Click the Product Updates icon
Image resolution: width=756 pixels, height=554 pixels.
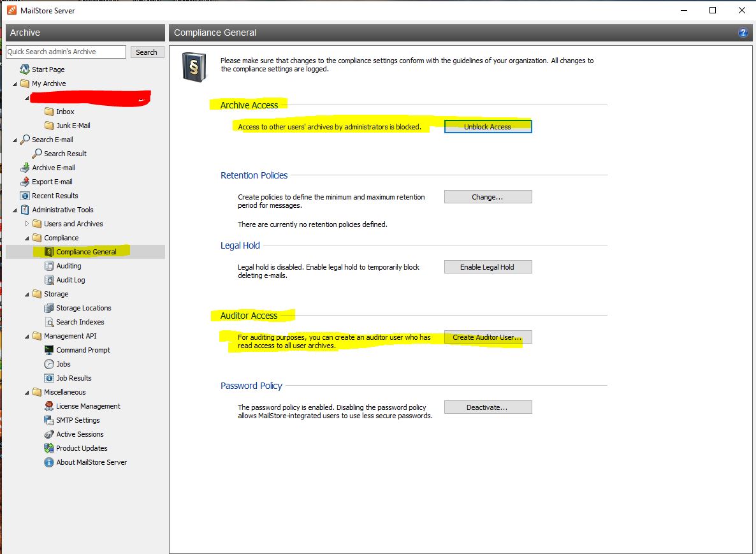49,448
